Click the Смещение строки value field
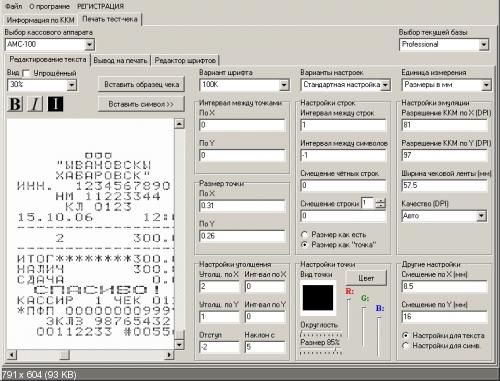This screenshot has width=500, height=381. tap(343, 216)
